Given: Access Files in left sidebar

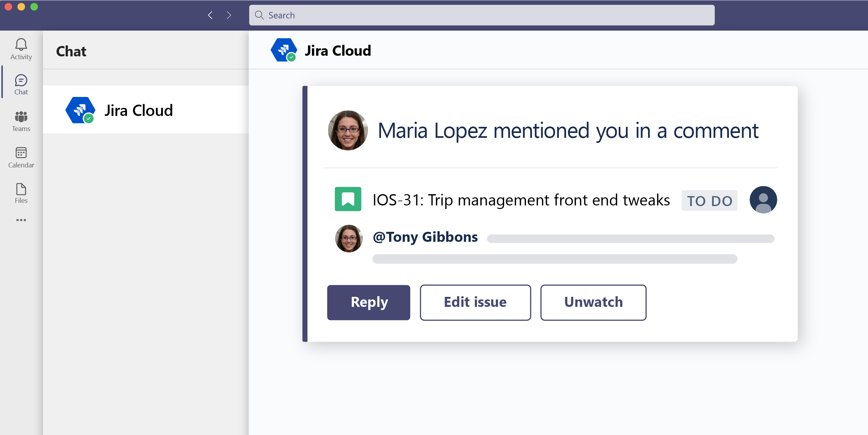Looking at the screenshot, I should (x=21, y=193).
